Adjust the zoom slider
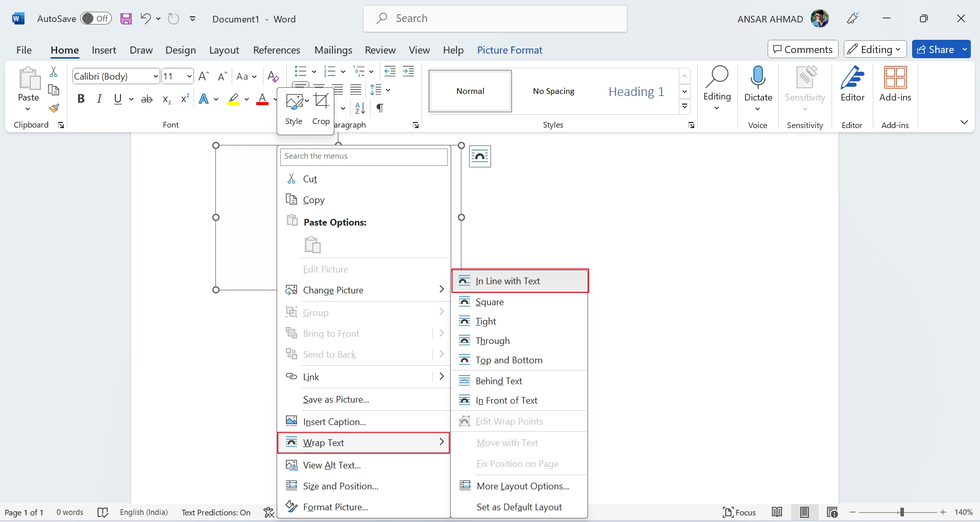Screen dimensions: 980x522 point(901,512)
